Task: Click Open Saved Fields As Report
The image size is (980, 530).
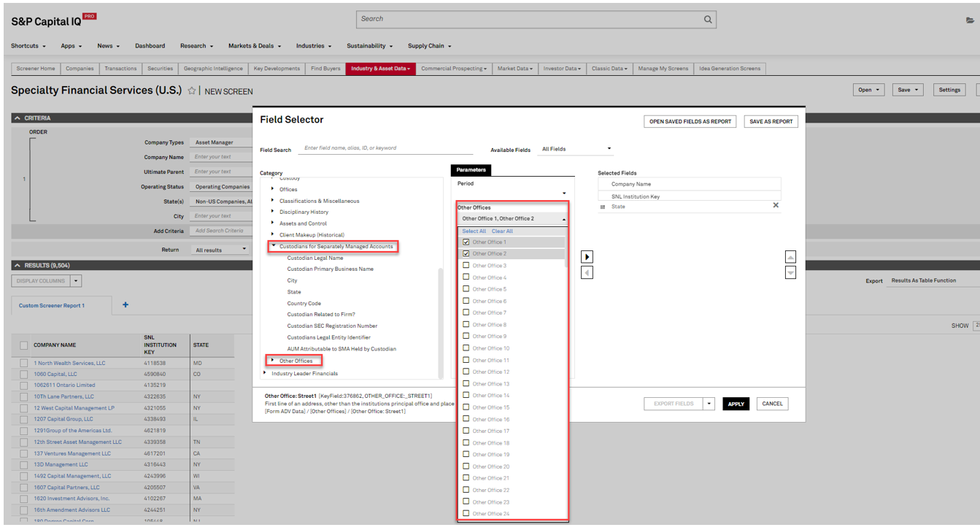Action: click(690, 122)
